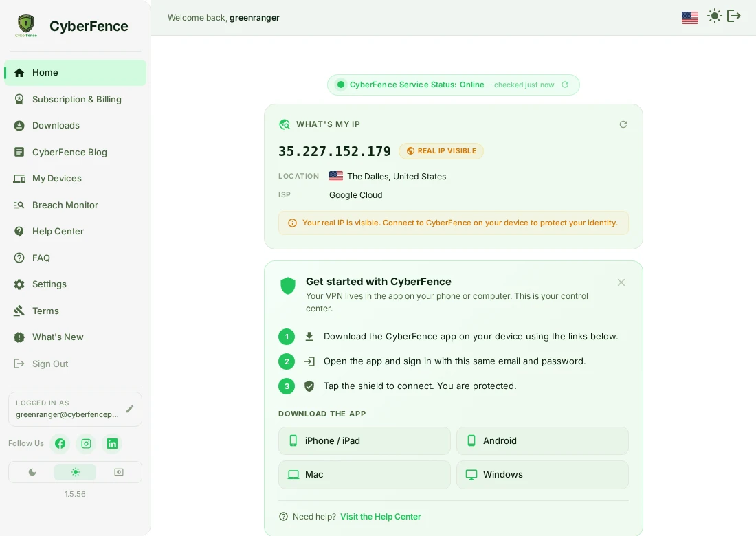
Task: Open Help Center in the sidebar
Action: click(x=75, y=232)
